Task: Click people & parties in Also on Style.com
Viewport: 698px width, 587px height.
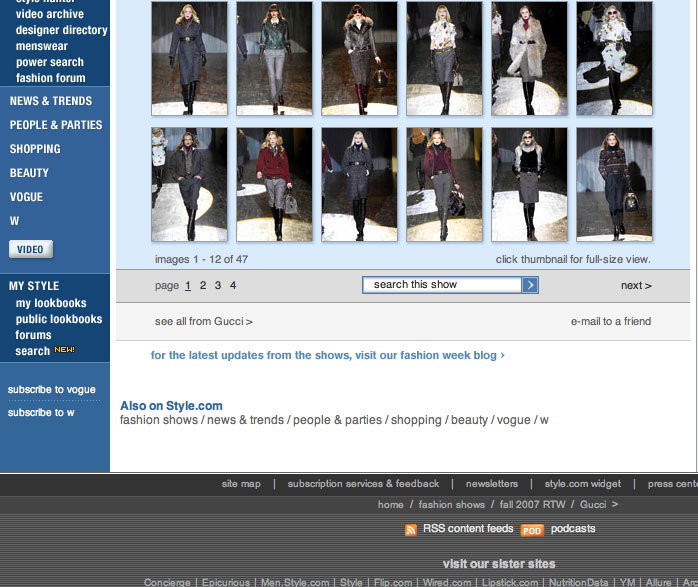Action: pyautogui.click(x=337, y=420)
